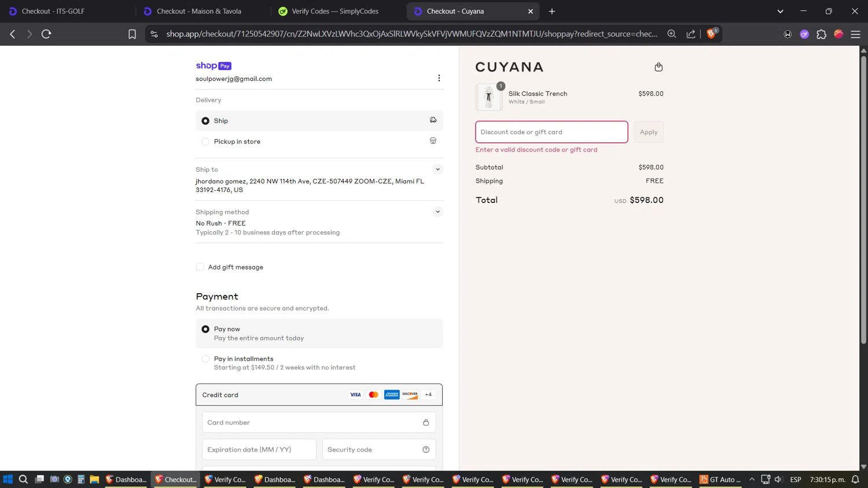Open File Explorer from taskbar
The width and height of the screenshot is (868, 488).
click(94, 479)
